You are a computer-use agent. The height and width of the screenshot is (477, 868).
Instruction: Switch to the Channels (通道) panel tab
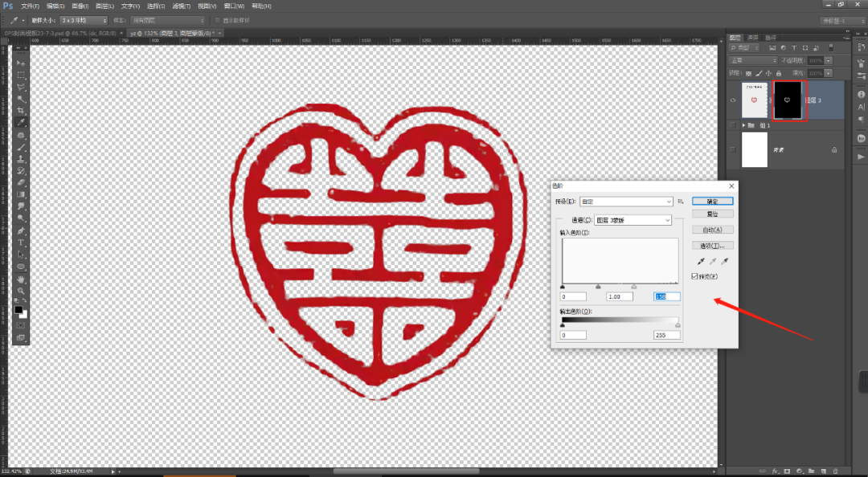coord(753,38)
